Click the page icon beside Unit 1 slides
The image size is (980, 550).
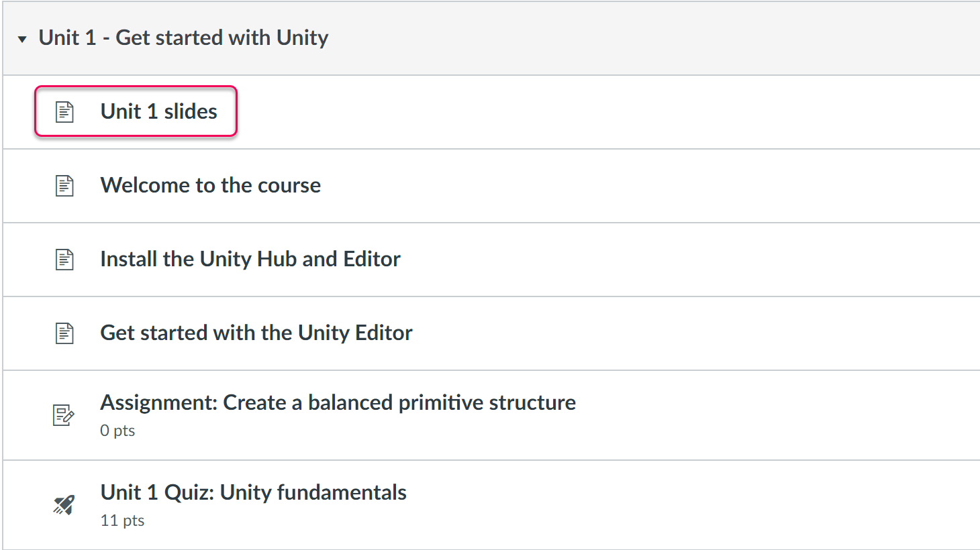[64, 111]
